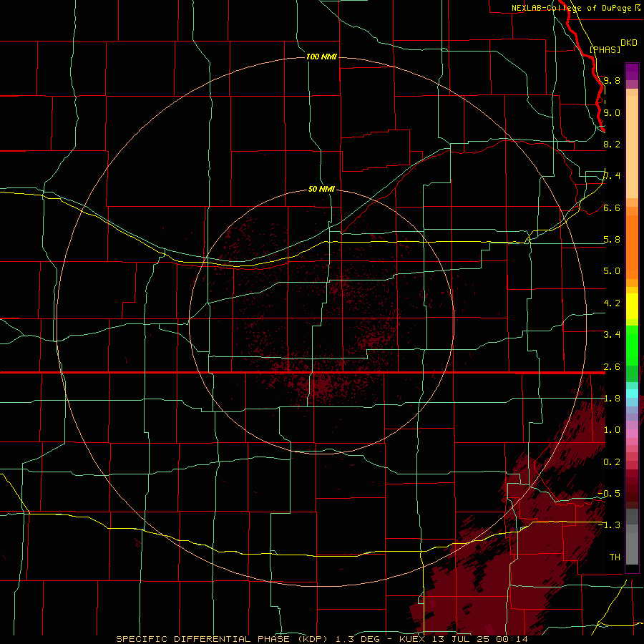
Task: Select the bright green segment of the color bar
Action: click(x=632, y=346)
